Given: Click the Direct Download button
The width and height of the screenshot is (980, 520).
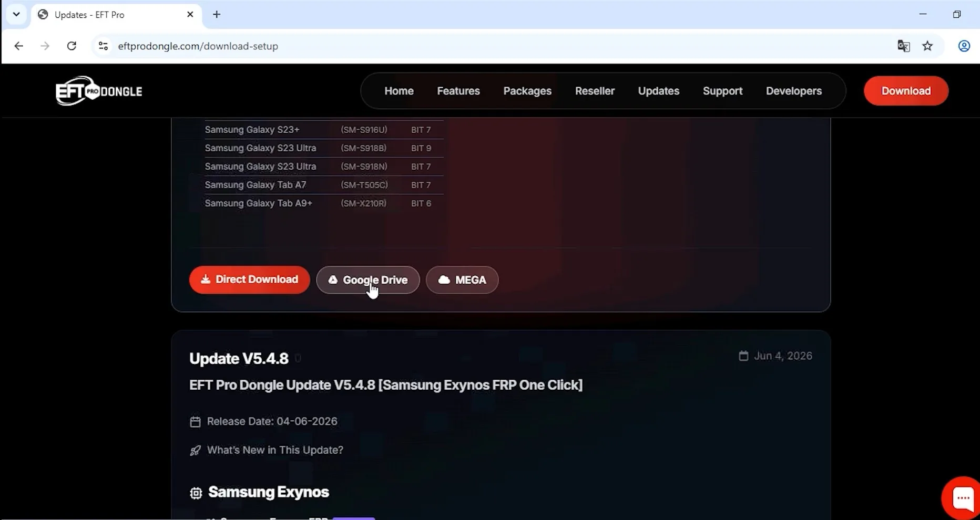Looking at the screenshot, I should [250, 279].
